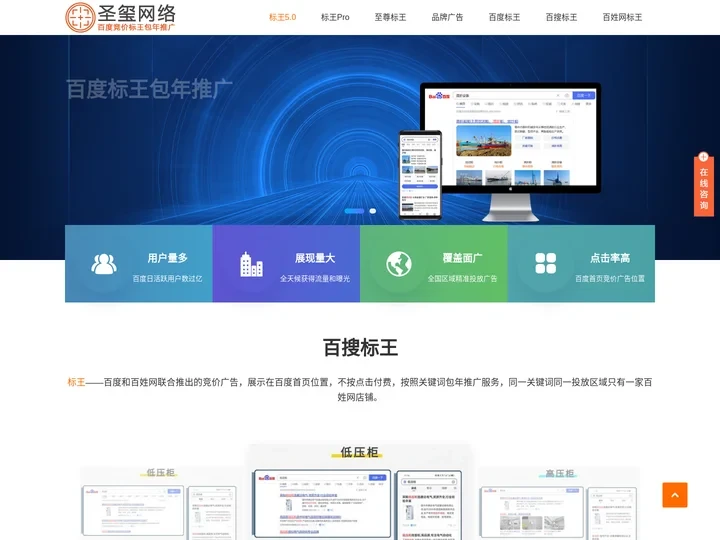
Task: Open the left faded 低压柜 case thumbnail
Action: pos(161,503)
